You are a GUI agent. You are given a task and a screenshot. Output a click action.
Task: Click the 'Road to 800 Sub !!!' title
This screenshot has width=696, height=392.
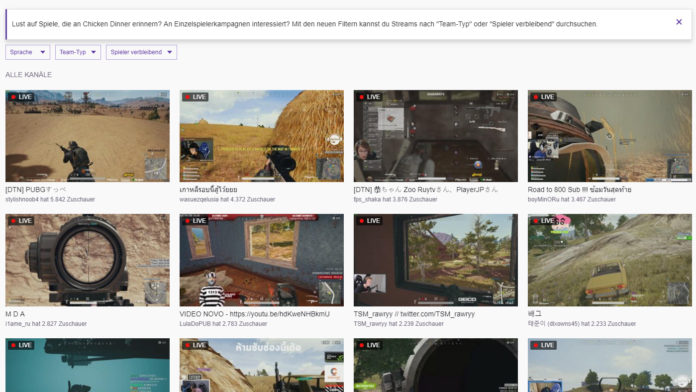[x=579, y=190]
